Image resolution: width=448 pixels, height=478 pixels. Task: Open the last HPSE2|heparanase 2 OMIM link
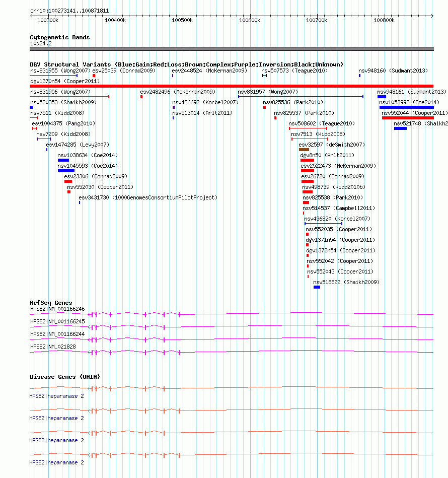click(x=57, y=463)
